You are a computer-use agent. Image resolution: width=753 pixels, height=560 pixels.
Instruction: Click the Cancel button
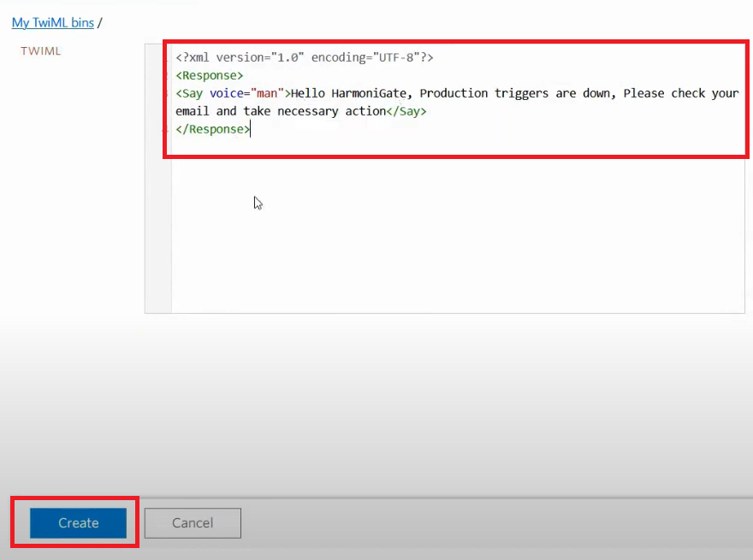point(193,522)
